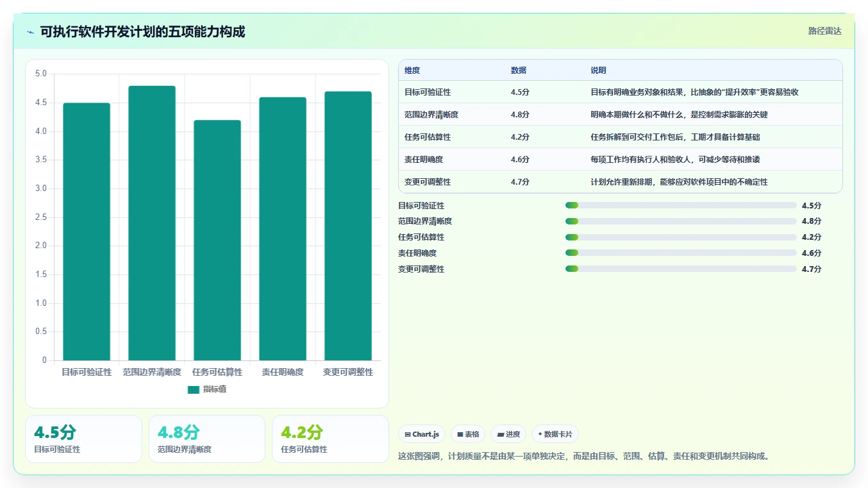Click the 目标可验证性 x-axis label
This screenshot has width=868, height=488.
87,372
